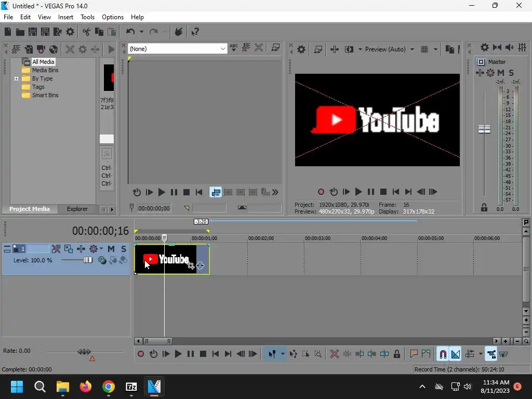
Task: Open Mixing Console sliders icon
Action: click(522, 47)
